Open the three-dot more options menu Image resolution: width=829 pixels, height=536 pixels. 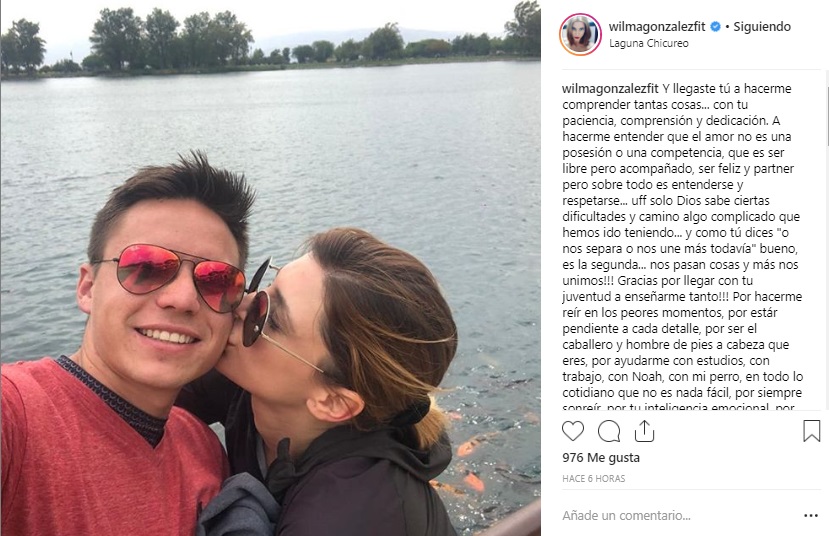(811, 515)
